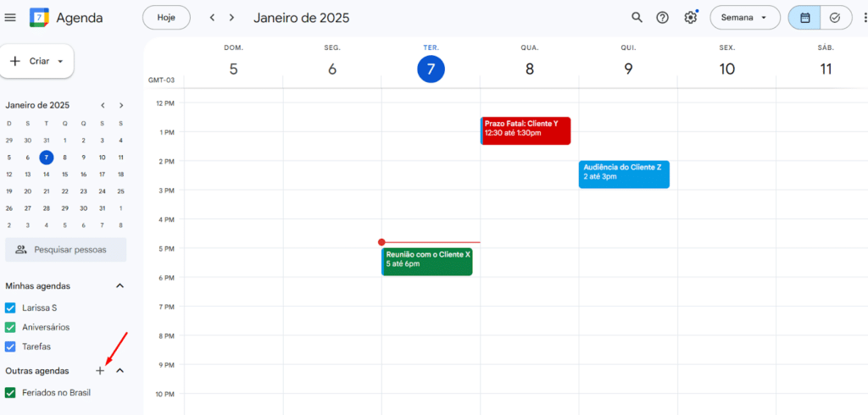Click the search magnifier icon
Viewport: 868px width, 415px height.
coord(637,18)
